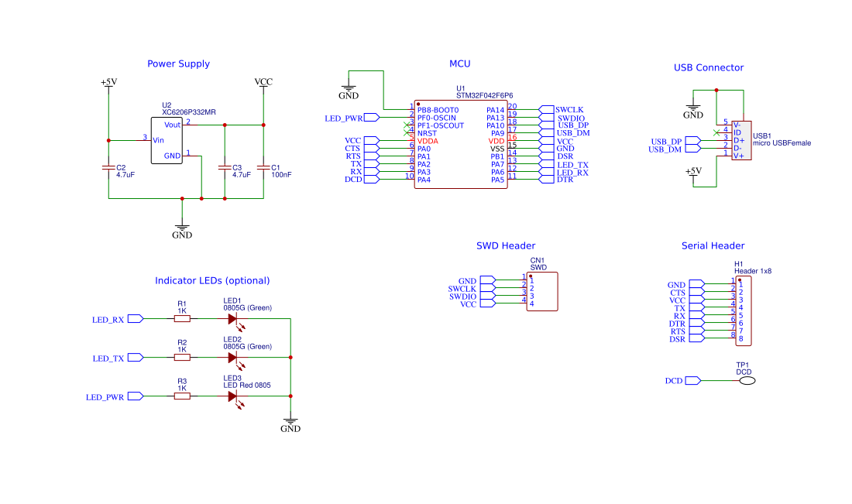Select the H1 Header 1x8 connector

(x=744, y=310)
